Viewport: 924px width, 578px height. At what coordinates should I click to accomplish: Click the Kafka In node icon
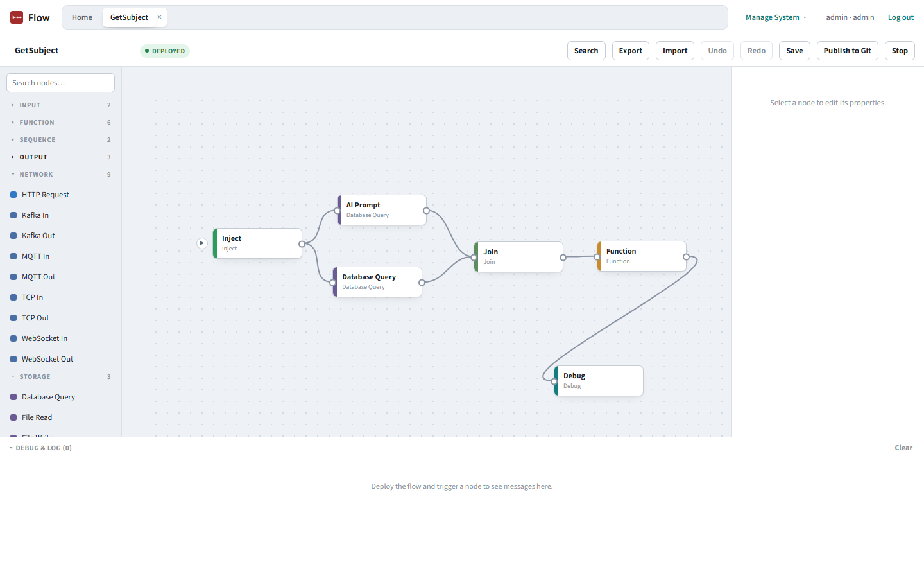[x=13, y=215]
